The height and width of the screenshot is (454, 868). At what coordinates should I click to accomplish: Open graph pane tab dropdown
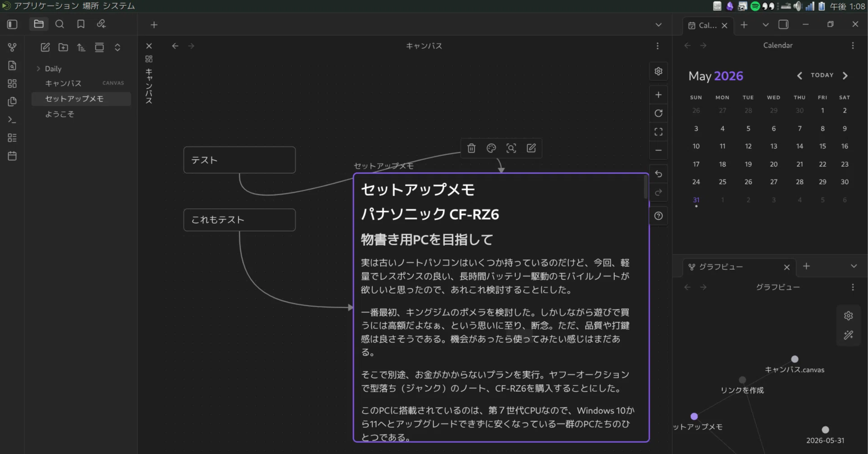pyautogui.click(x=854, y=267)
